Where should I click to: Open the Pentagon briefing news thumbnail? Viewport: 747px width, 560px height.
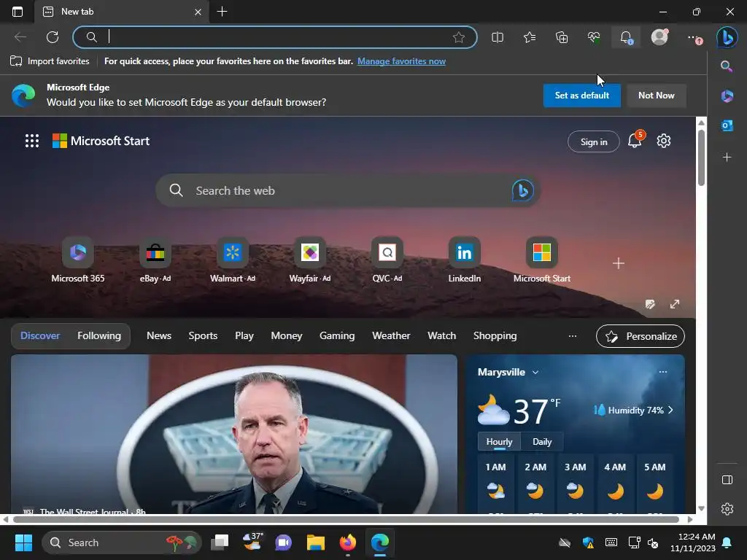coord(234,435)
